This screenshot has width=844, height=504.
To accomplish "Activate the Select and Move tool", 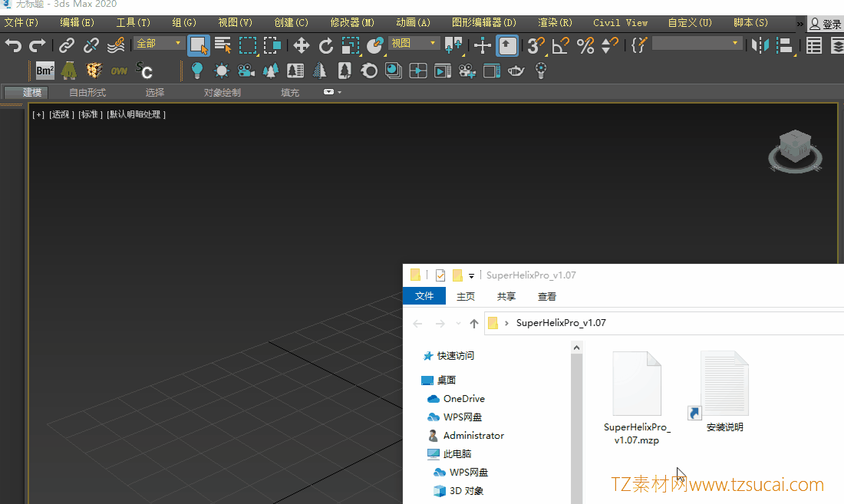I will point(301,46).
